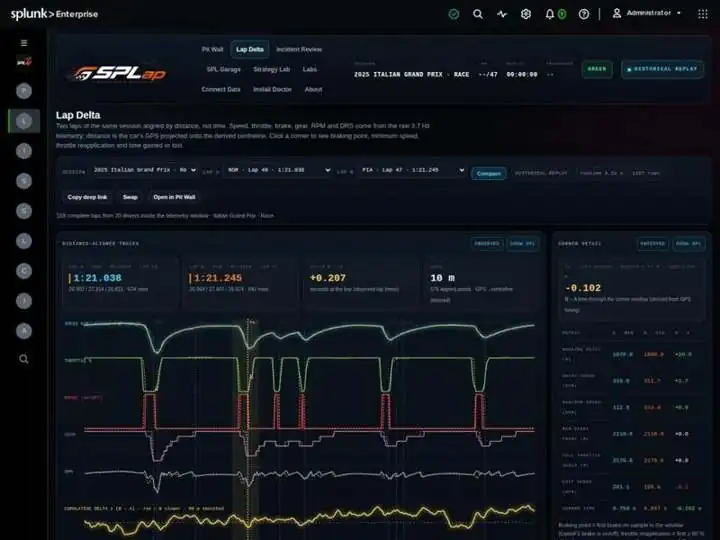This screenshot has width=720, height=540.
Task: Select highlighted Lap Delta sidebar circle (L)
Action: (x=24, y=121)
